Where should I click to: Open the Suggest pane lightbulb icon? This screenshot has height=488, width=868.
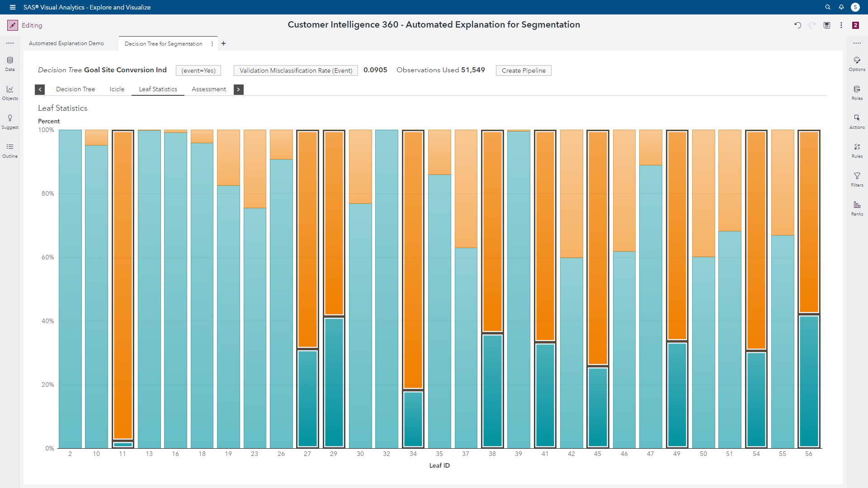click(x=10, y=118)
